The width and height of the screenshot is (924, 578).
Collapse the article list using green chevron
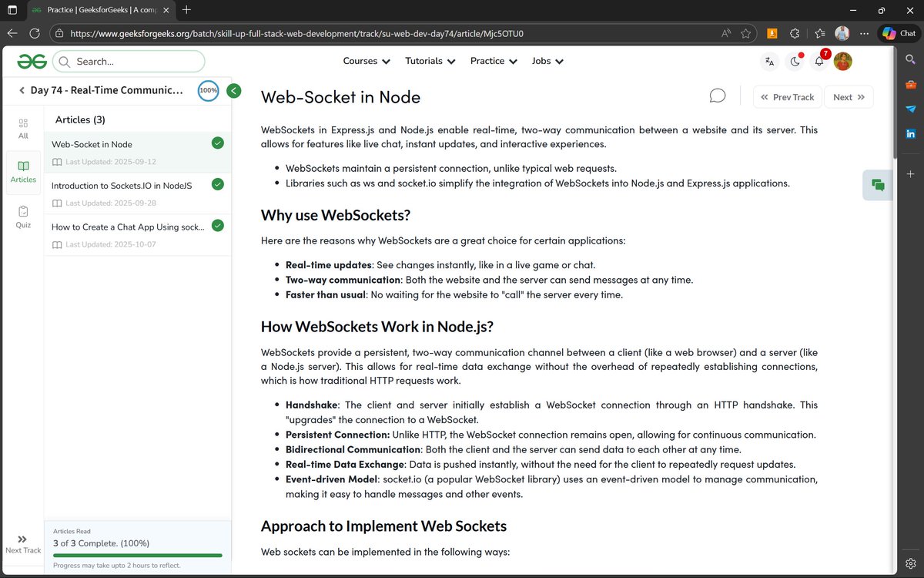click(x=233, y=90)
